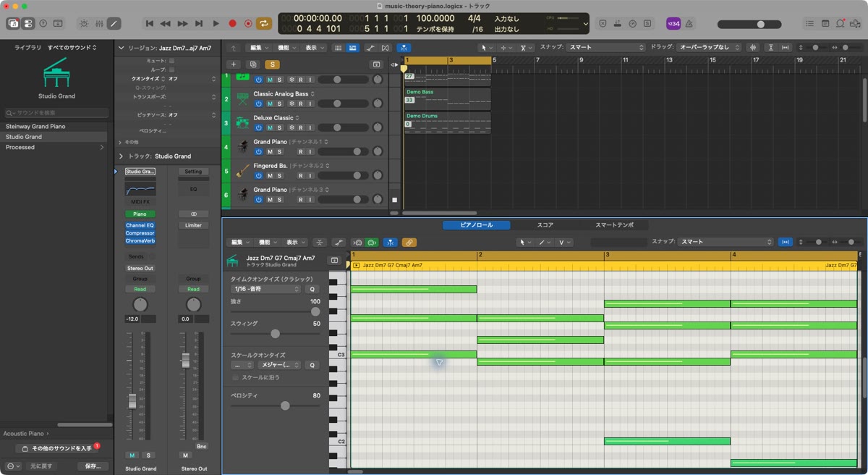The width and height of the screenshot is (868, 475).
Task: Adjust Deluxe Classic track volume slider
Action: coord(343,127)
